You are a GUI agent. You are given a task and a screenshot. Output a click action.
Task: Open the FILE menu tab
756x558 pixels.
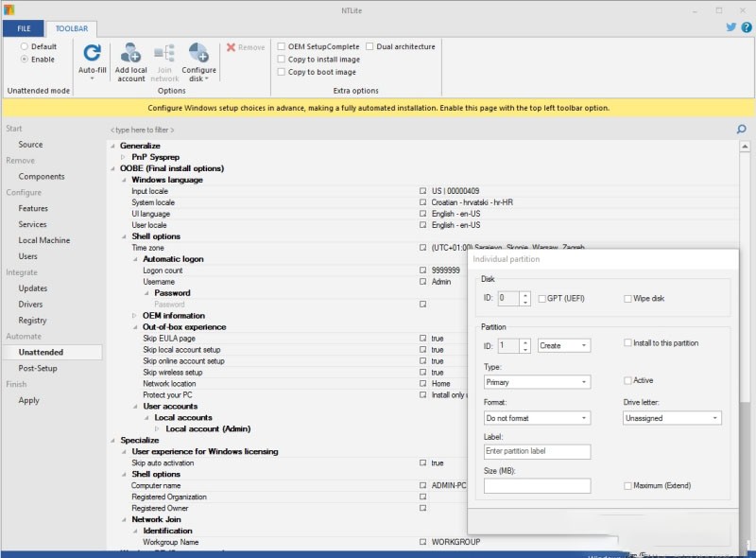tap(24, 28)
